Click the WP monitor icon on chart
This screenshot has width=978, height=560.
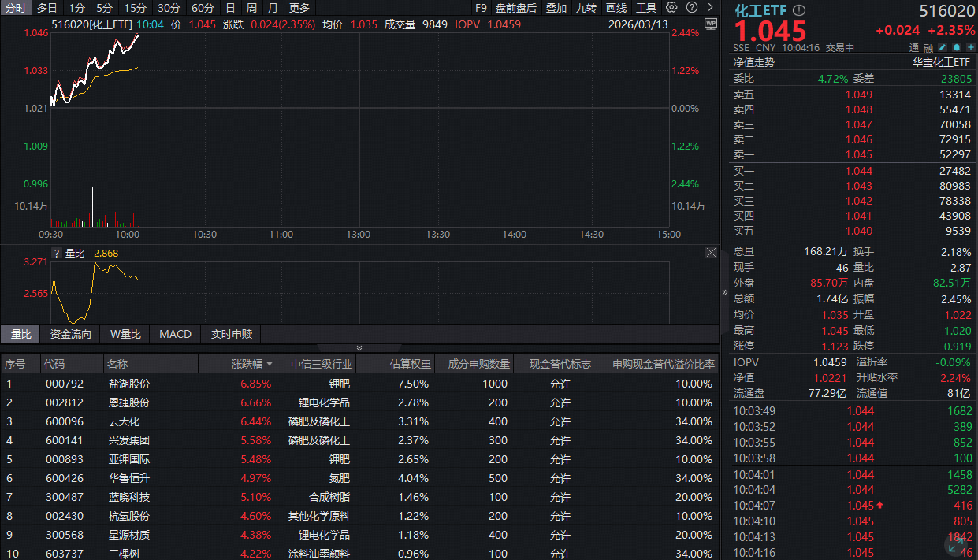[710, 24]
